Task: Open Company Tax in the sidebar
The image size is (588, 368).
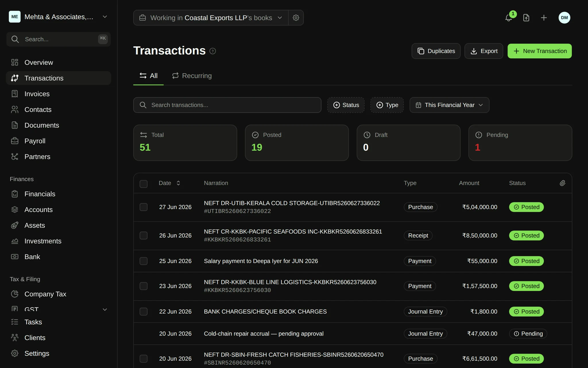Action: coord(58,294)
